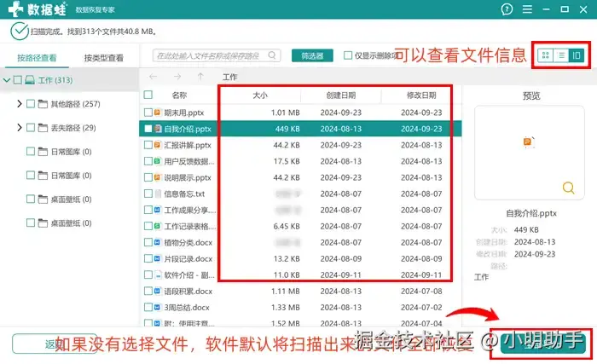This screenshot has height=364, width=597.
Task: Click the 期末用.pptx file icon
Action: point(158,113)
